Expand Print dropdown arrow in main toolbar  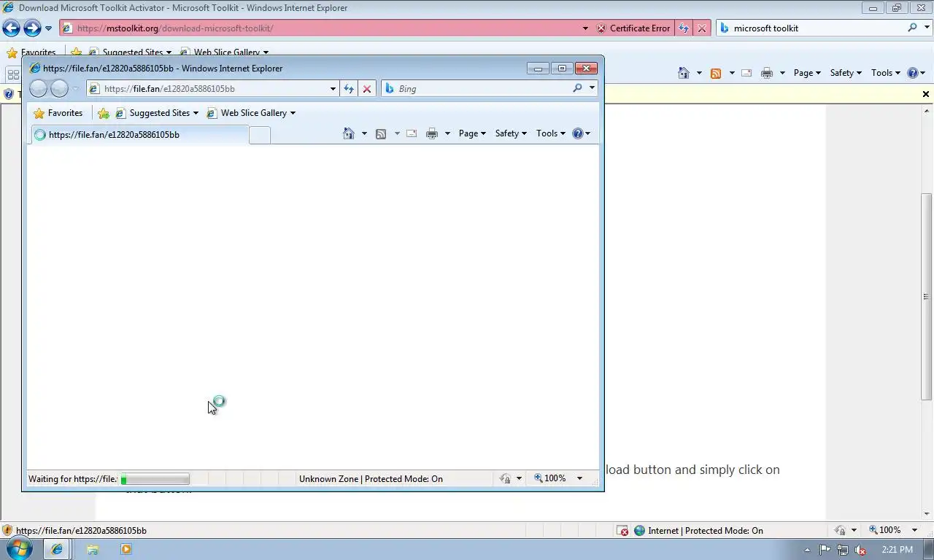pos(782,73)
